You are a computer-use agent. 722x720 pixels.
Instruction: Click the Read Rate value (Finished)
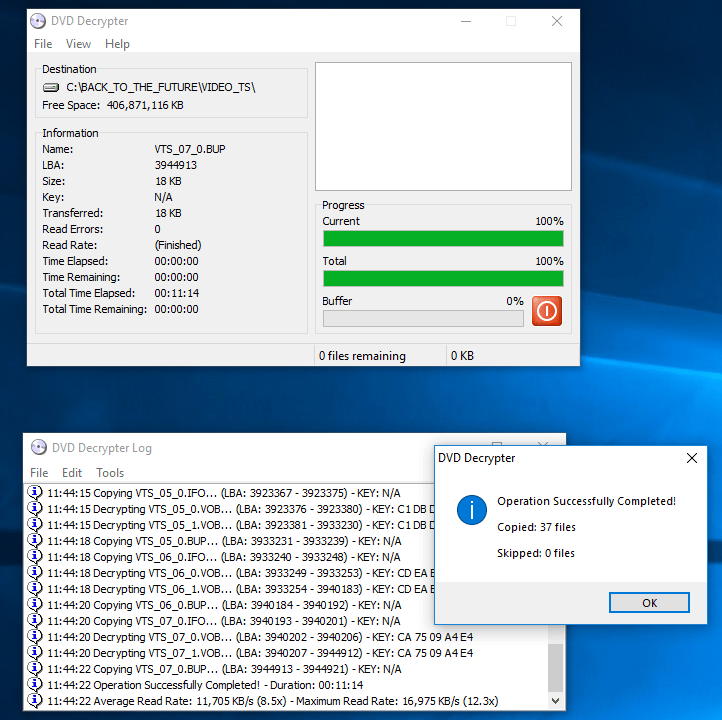pyautogui.click(x=178, y=245)
